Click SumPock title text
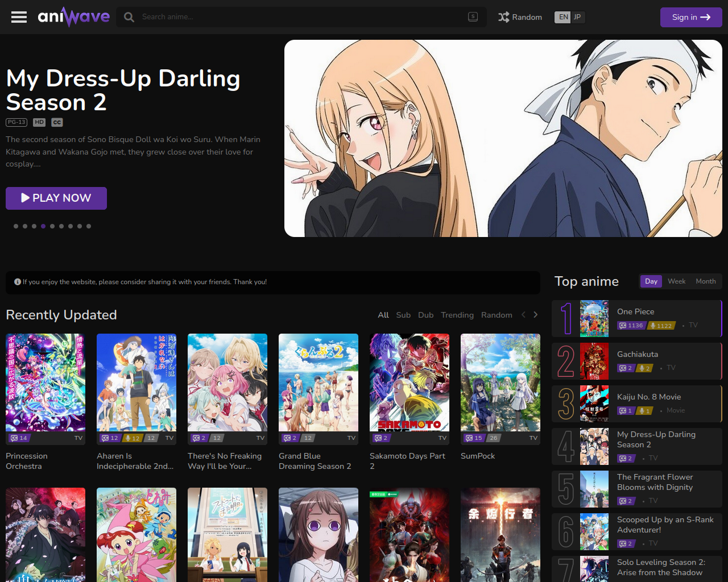The image size is (728, 582). pyautogui.click(x=478, y=456)
